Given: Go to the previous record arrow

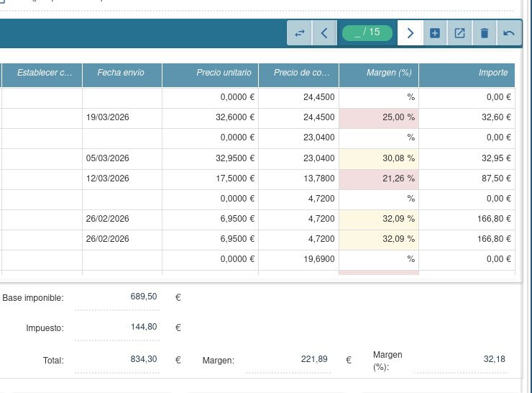Looking at the screenshot, I should point(324,33).
